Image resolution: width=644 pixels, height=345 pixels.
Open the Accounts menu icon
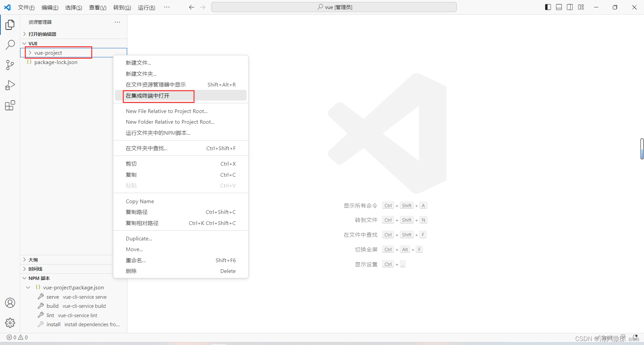10,303
